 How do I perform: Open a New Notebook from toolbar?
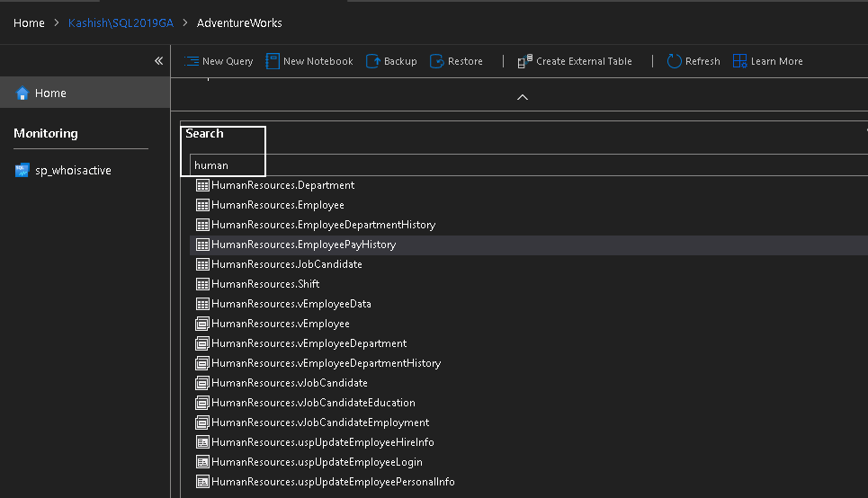coord(273,61)
